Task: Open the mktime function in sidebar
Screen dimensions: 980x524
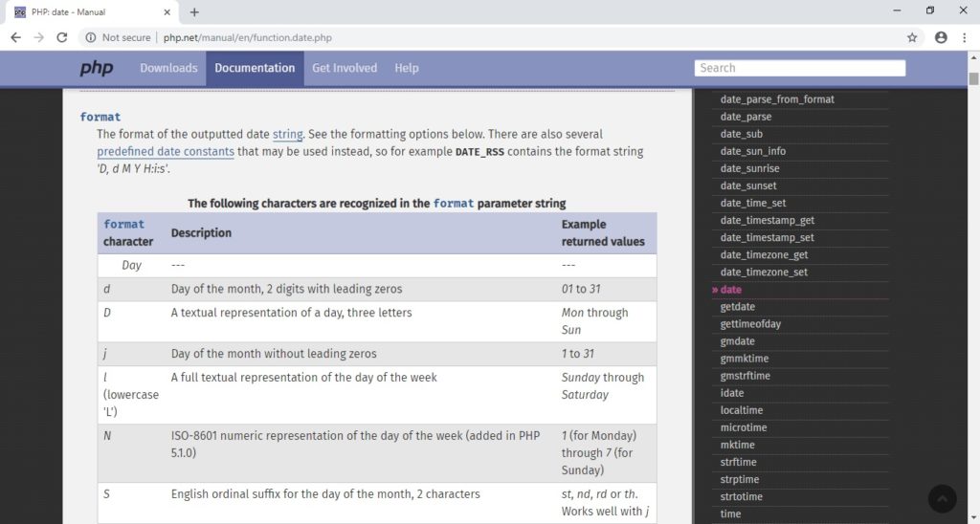Action: [737, 445]
